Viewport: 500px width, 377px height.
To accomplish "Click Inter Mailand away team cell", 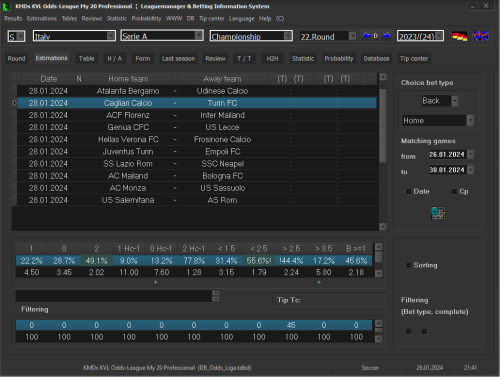I will (x=222, y=115).
